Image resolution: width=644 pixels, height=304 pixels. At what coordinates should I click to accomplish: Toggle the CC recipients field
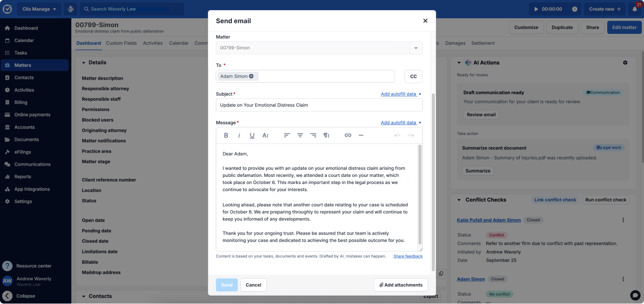coord(413,76)
